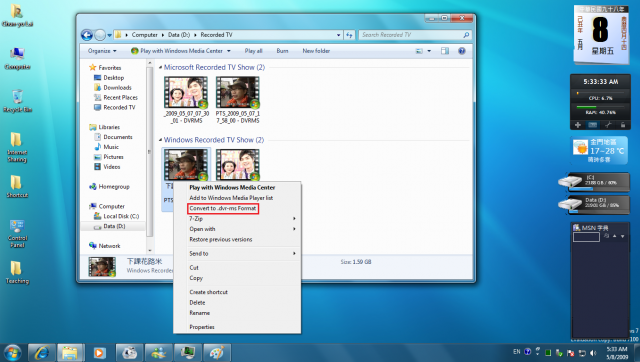Screen dimensions: 640x362
Task: Click the Burn toolbar button
Action: point(282,51)
